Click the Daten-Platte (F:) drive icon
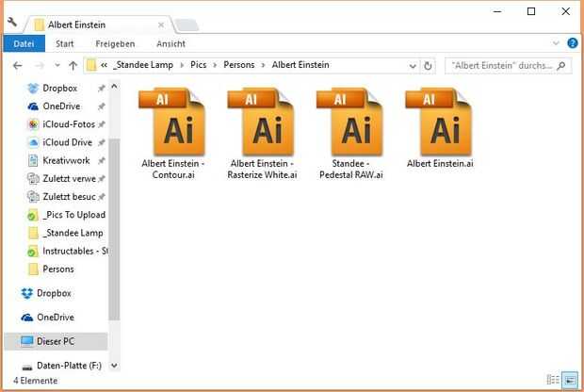Image resolution: width=584 pixels, height=392 pixels. [26, 367]
